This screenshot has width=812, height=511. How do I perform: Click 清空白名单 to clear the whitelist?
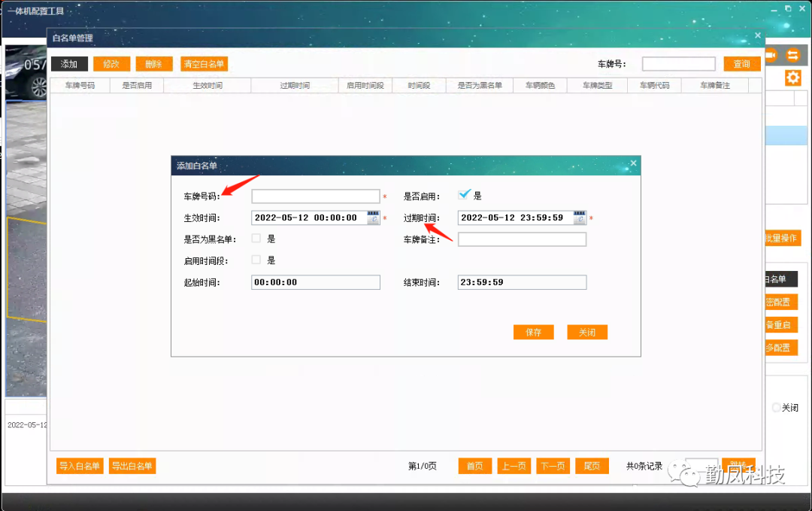click(204, 64)
